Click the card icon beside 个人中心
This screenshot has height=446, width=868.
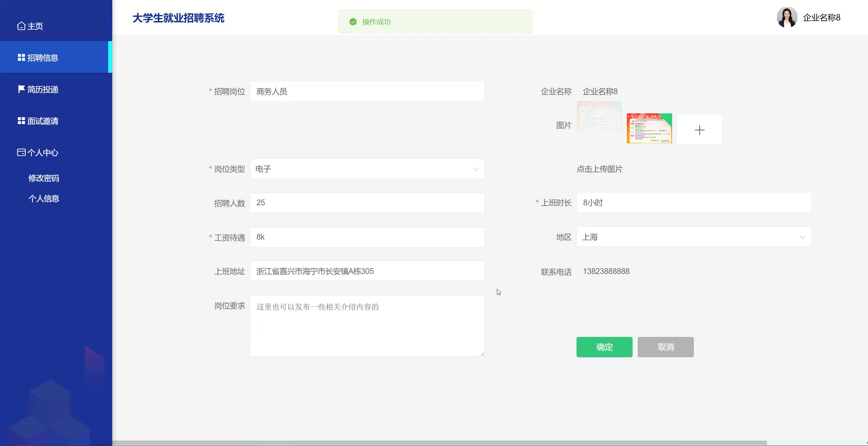(21, 152)
